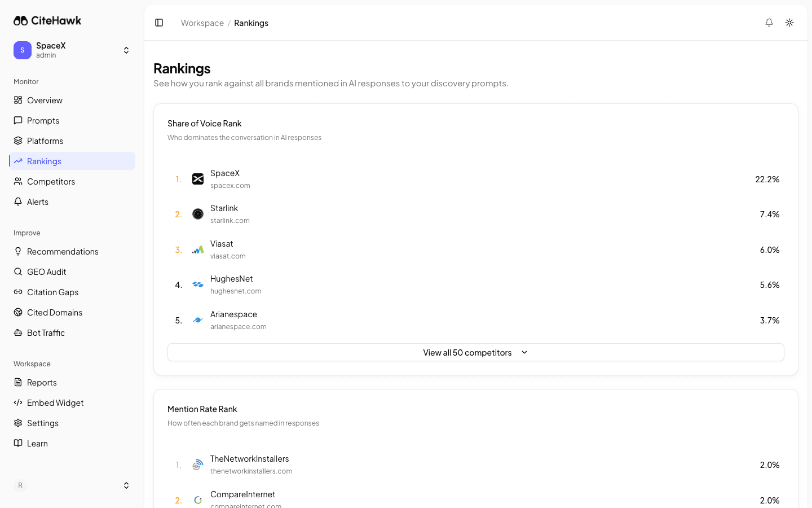
Task: Toggle the sidebar panel icon
Action: pyautogui.click(x=159, y=23)
